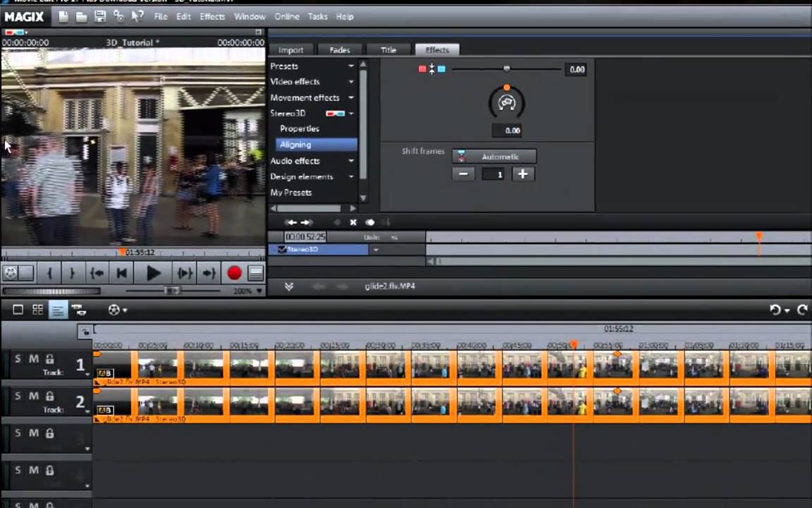Decrease shift frames with minus button
812x508 pixels.
pyautogui.click(x=464, y=174)
